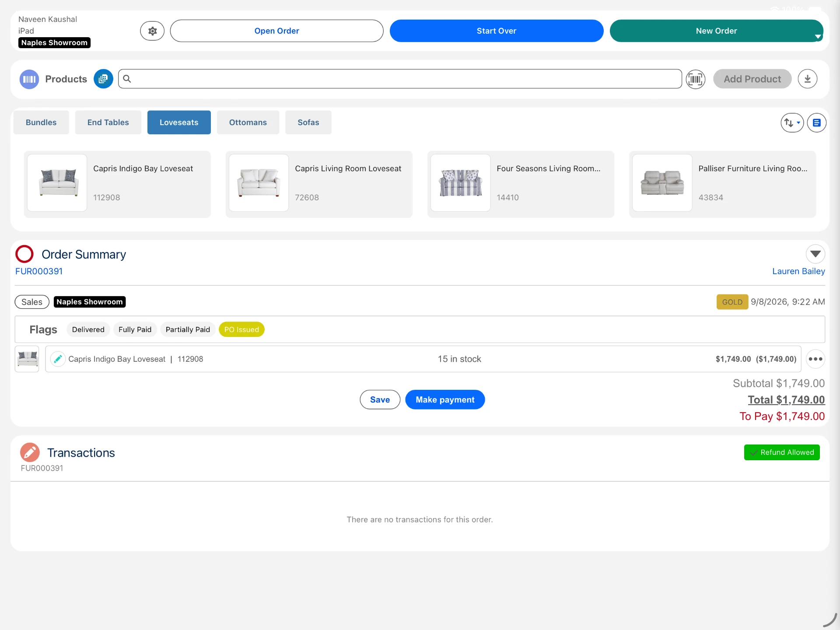The width and height of the screenshot is (840, 630).
Task: Toggle the Delivered flag
Action: [88, 329]
